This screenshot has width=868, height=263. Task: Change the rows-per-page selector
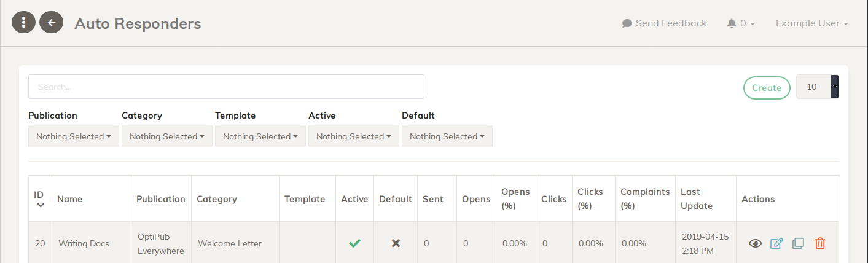(x=817, y=87)
